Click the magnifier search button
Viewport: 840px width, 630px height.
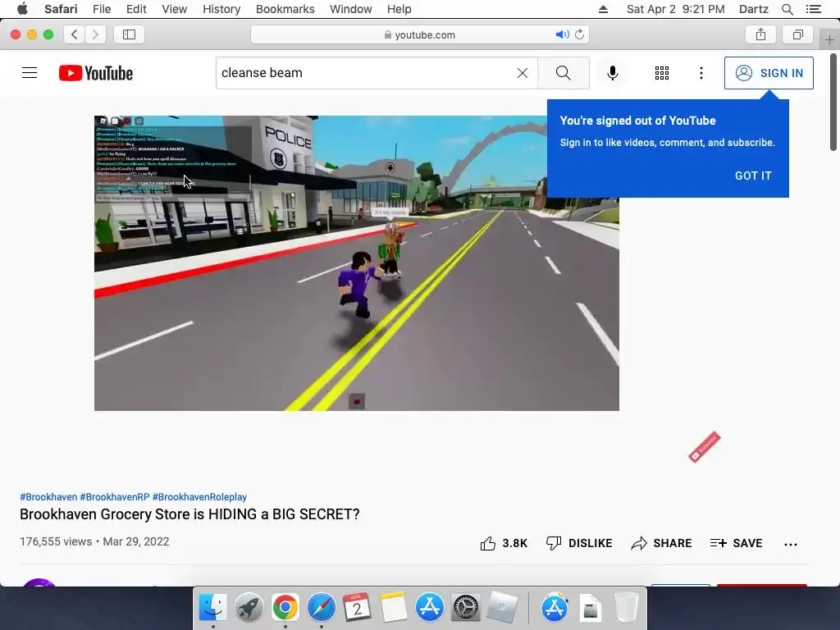coord(563,73)
